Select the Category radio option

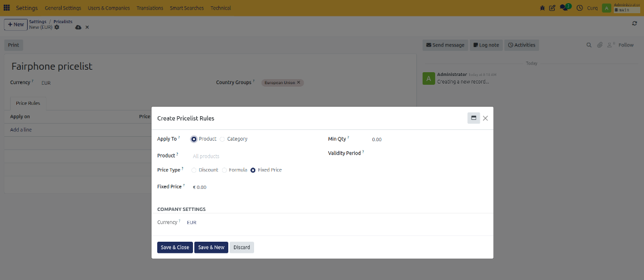click(222, 139)
